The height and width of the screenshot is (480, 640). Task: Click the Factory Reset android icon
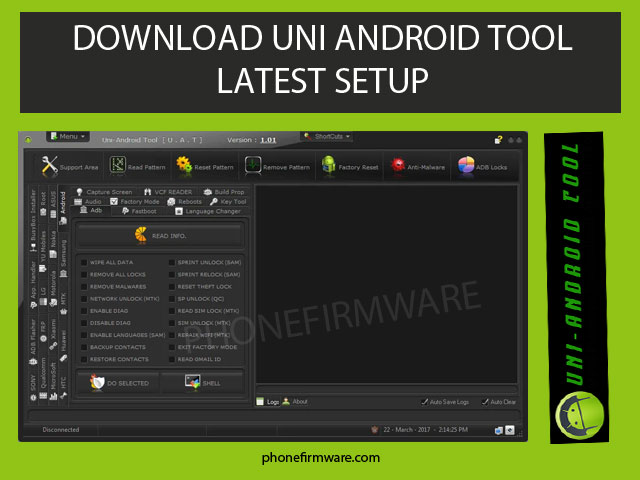[x=328, y=165]
